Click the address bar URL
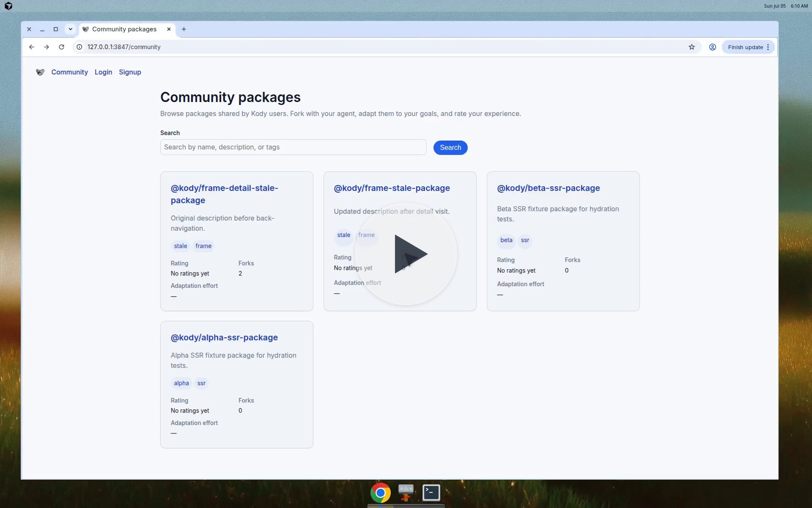 pyautogui.click(x=124, y=47)
